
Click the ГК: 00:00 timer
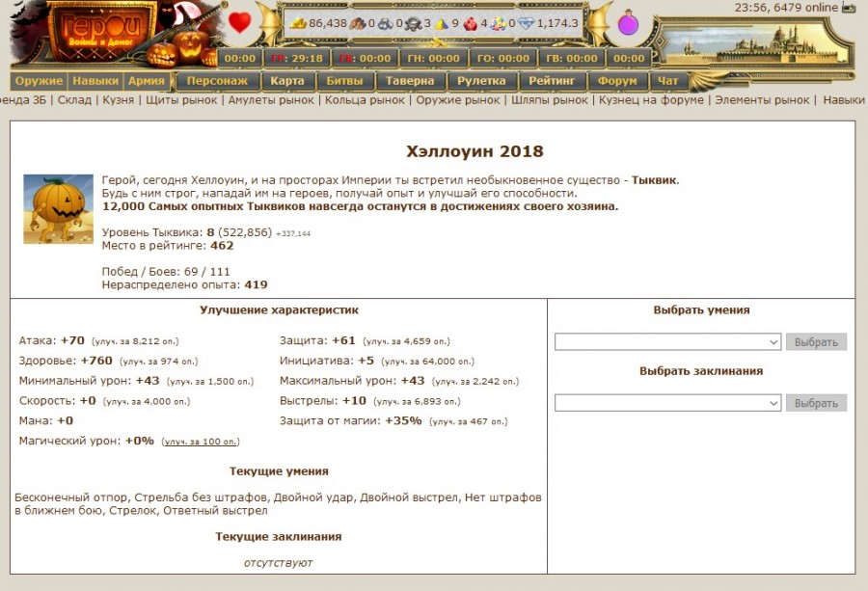[365, 58]
